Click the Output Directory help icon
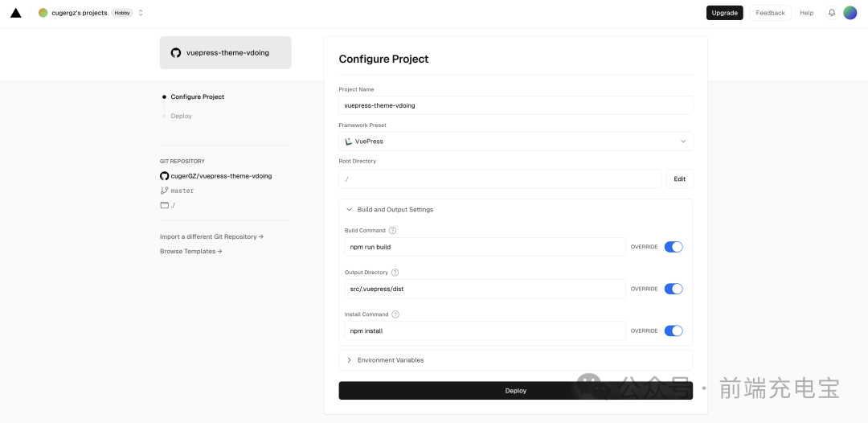Viewport: 868px width, 423px height. [x=395, y=273]
